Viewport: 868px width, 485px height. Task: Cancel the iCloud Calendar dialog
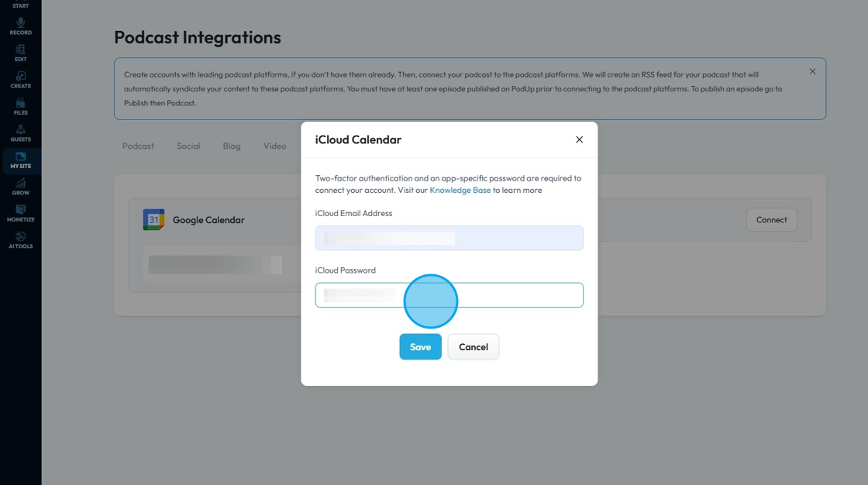click(473, 347)
